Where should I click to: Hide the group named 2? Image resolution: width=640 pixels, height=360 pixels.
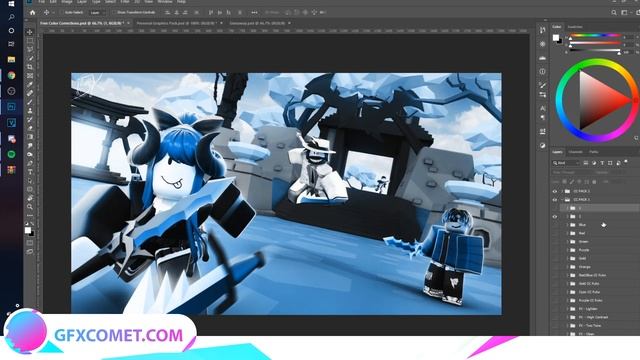coord(555,217)
